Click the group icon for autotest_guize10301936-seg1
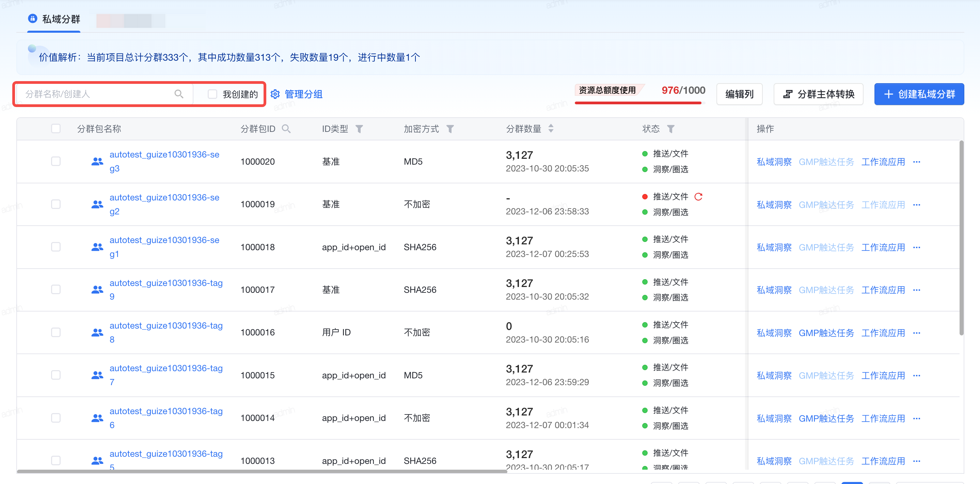980x484 pixels. 97,247
